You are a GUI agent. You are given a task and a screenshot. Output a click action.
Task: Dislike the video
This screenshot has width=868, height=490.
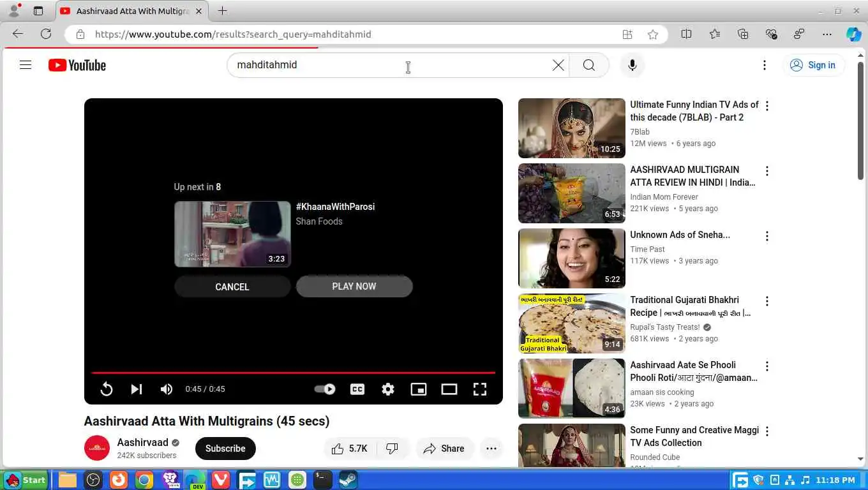[x=393, y=449]
